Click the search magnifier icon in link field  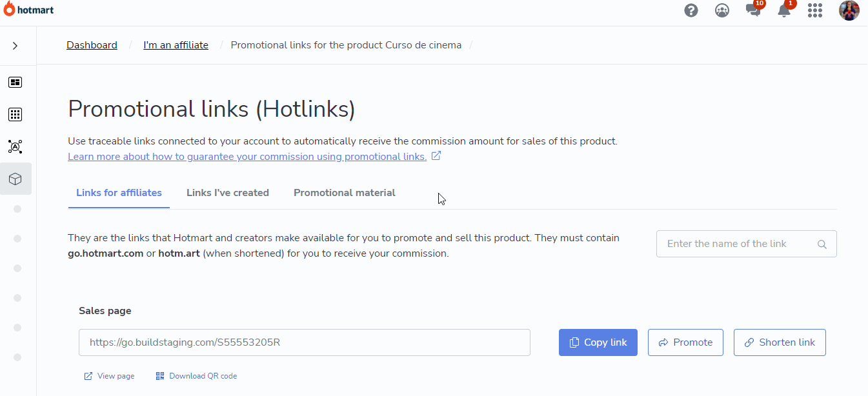(x=822, y=244)
